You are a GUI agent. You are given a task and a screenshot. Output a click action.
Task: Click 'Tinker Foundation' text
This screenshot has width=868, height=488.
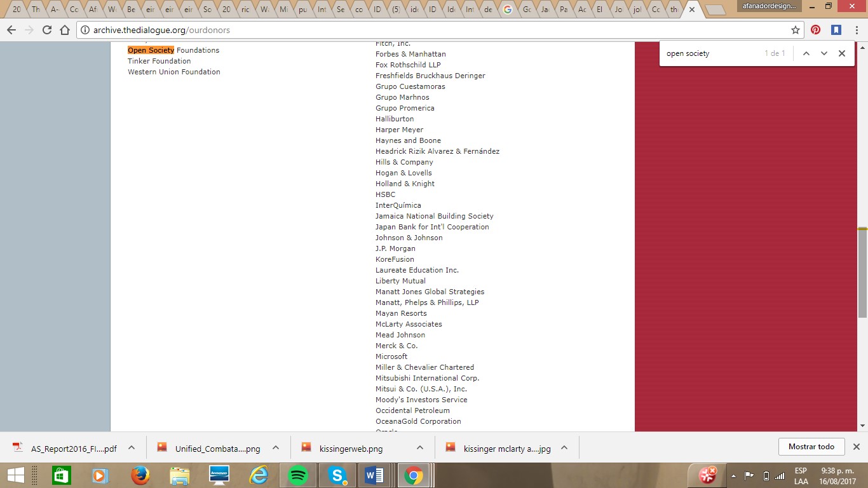point(159,61)
